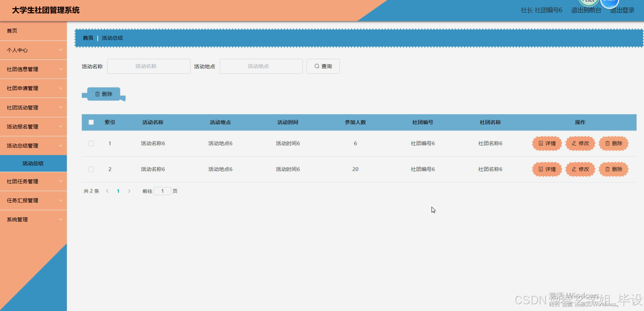Open 详情 for row 2
Viewport: 644px width, 311px height.
click(x=547, y=169)
